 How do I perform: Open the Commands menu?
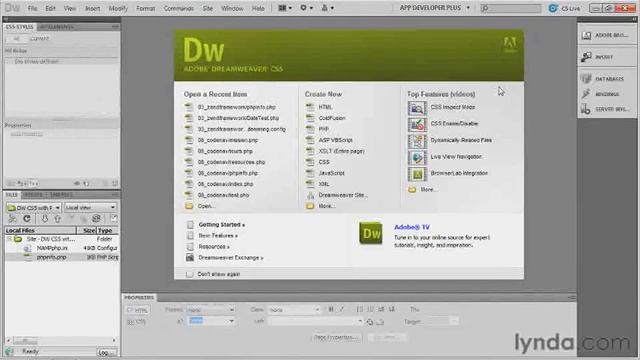pos(179,8)
